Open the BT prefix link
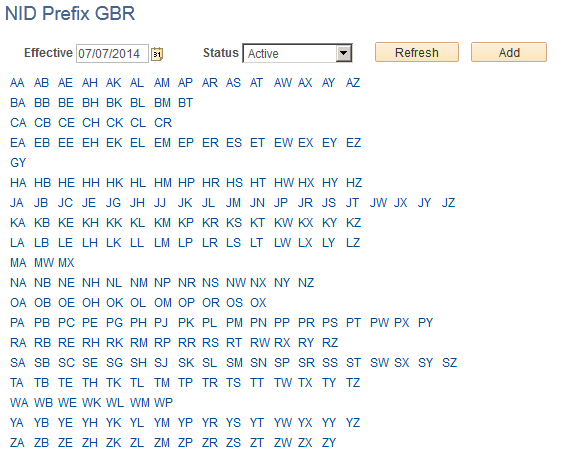This screenshot has height=466, width=562. coord(186,103)
